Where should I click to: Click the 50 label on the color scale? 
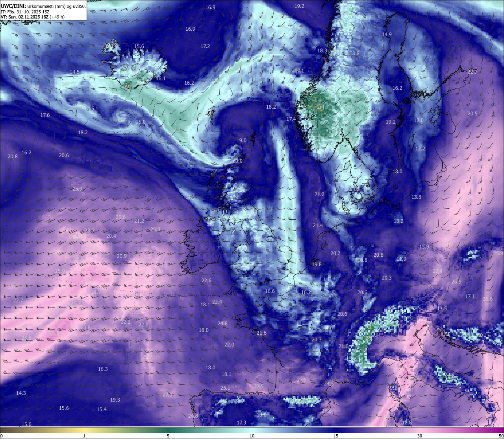[x=500, y=436]
